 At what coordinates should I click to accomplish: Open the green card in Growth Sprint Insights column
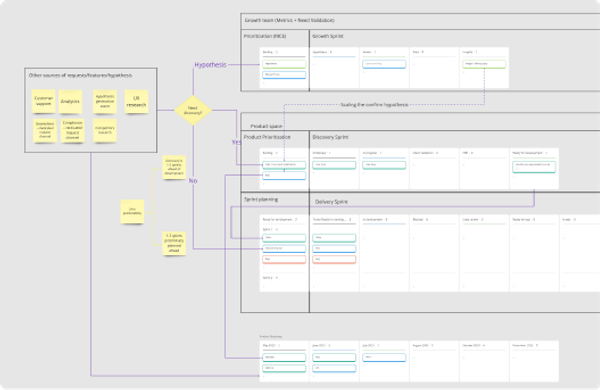click(x=484, y=64)
